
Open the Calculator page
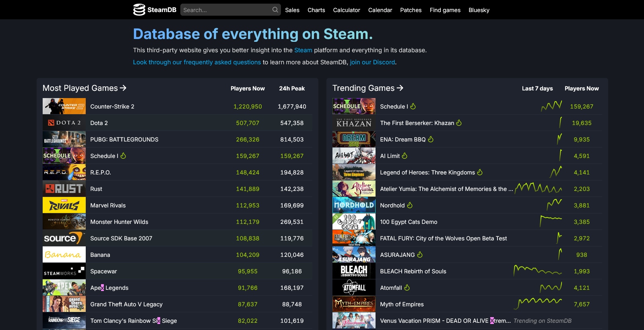point(347,10)
